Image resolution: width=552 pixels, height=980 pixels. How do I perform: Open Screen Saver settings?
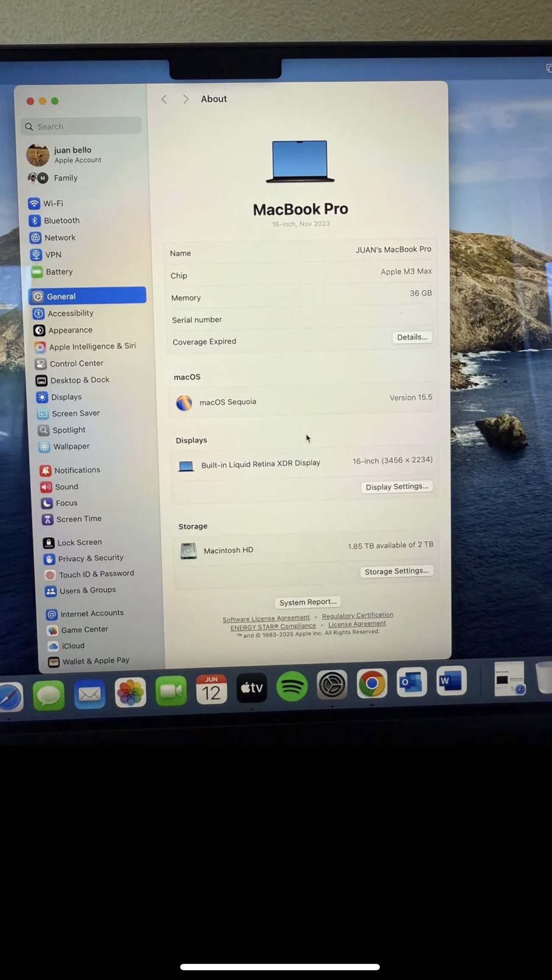click(x=69, y=414)
